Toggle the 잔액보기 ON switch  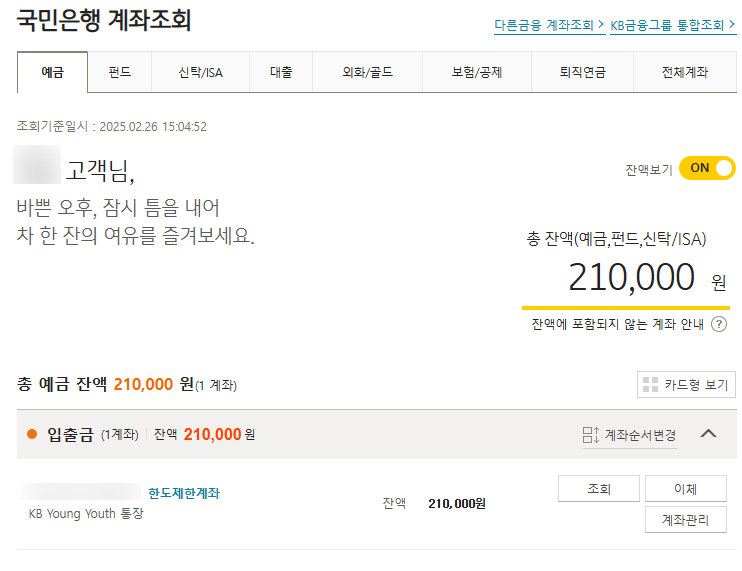pyautogui.click(x=707, y=168)
